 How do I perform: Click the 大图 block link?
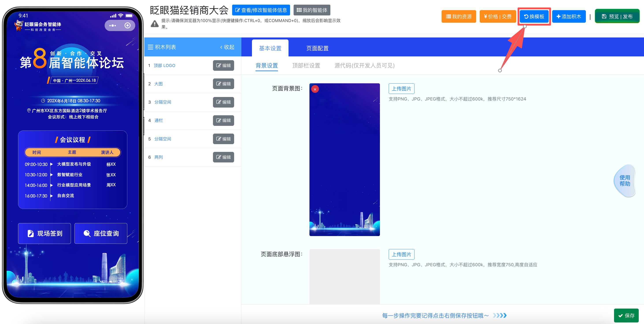pyautogui.click(x=158, y=84)
